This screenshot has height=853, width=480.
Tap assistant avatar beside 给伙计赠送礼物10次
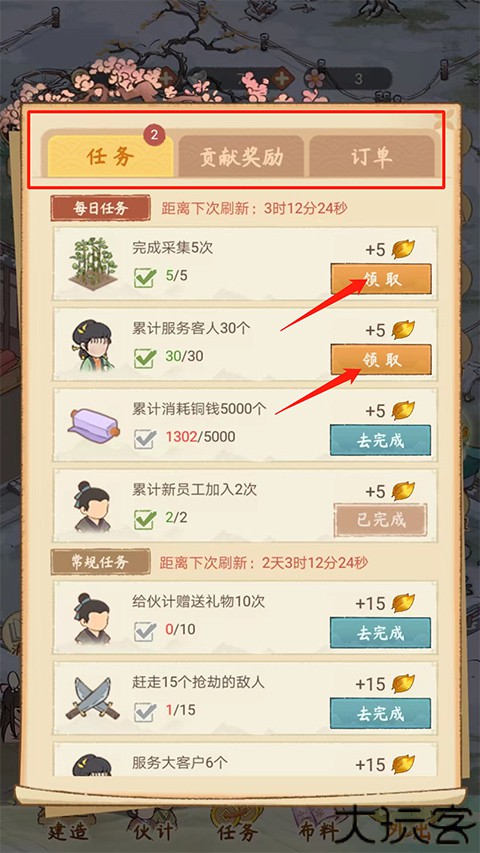(93, 619)
